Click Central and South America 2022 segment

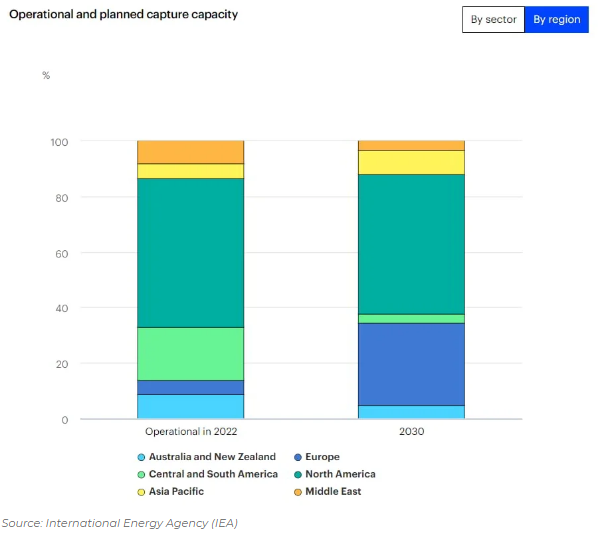(190, 353)
